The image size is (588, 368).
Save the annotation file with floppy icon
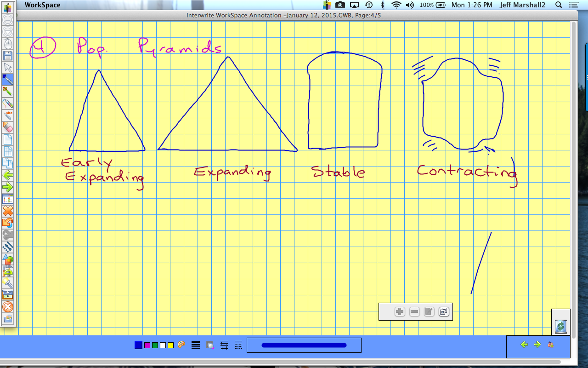point(8,56)
